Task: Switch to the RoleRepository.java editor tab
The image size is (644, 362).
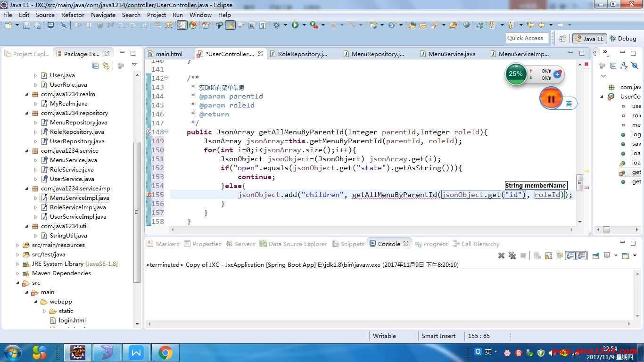Action: coord(302,54)
